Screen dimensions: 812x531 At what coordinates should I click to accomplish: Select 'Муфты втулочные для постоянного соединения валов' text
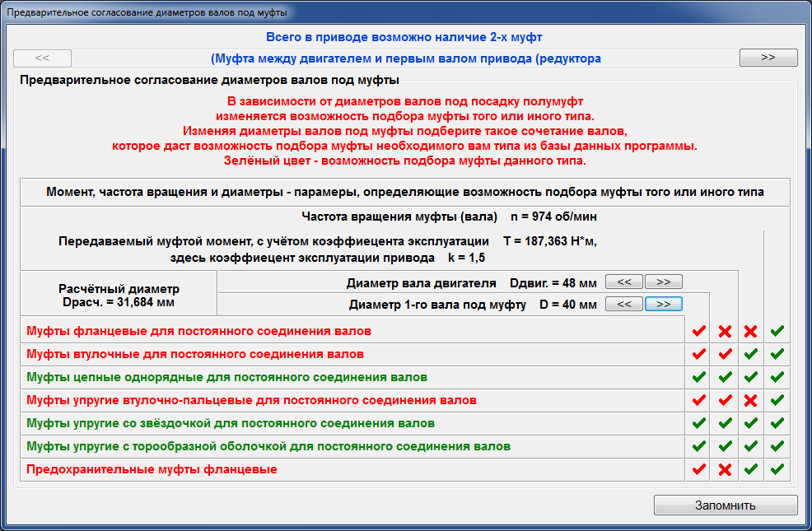(195, 355)
